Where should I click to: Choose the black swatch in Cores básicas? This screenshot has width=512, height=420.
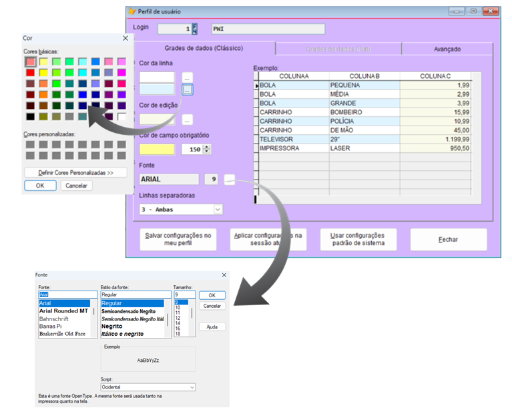[30, 116]
